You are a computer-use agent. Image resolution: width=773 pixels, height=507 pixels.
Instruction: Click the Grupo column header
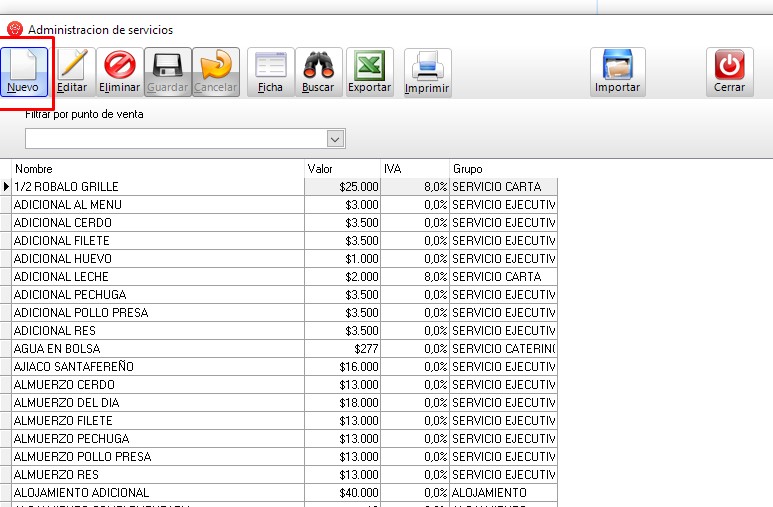pos(502,169)
